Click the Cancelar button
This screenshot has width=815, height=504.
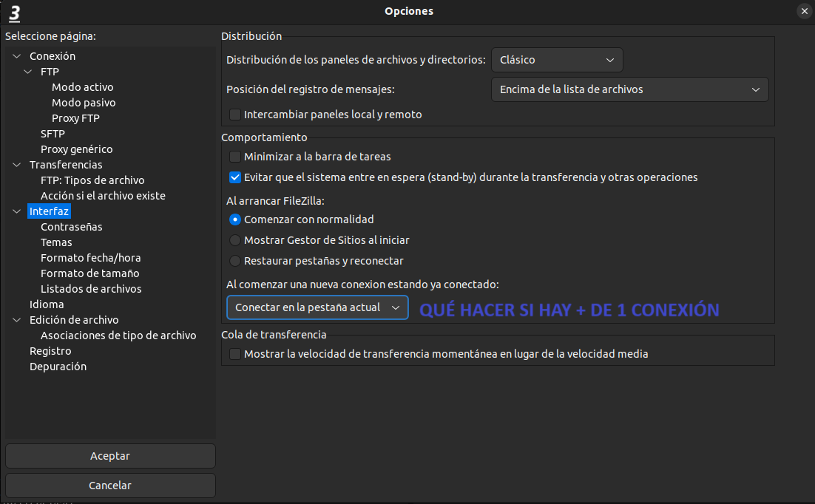[110, 486]
